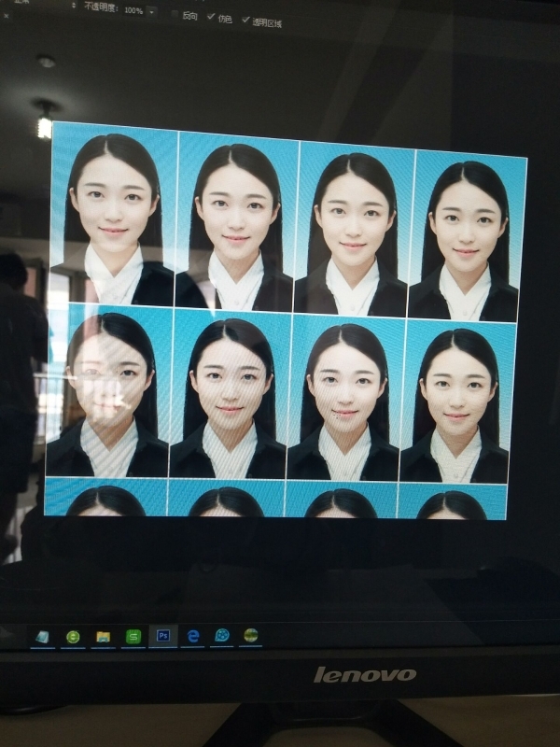
Task: Click the Photoshop Ps taskbar icon
Action: coord(163,636)
